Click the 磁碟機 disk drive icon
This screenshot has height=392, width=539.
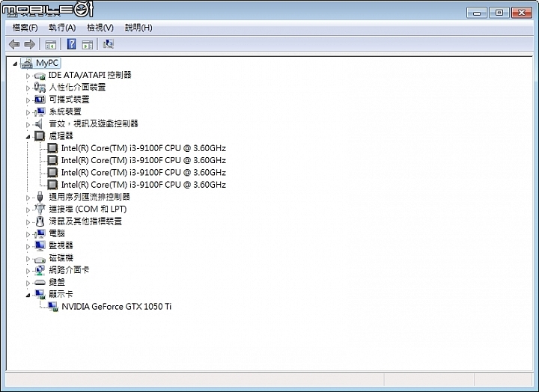[40, 260]
